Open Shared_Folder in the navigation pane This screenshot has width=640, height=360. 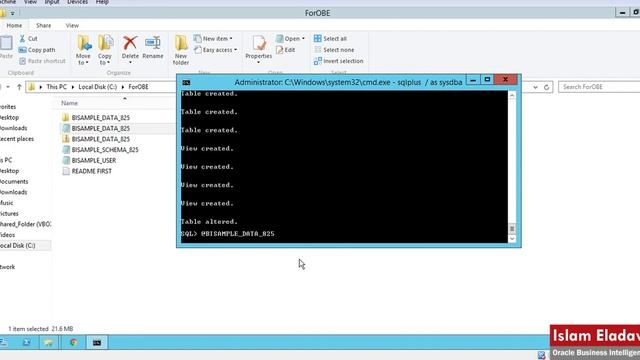25,224
